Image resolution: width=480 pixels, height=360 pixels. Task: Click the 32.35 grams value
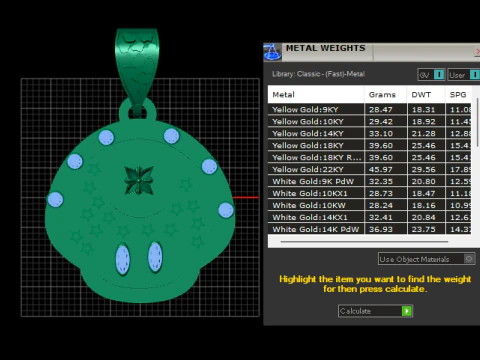(x=381, y=182)
